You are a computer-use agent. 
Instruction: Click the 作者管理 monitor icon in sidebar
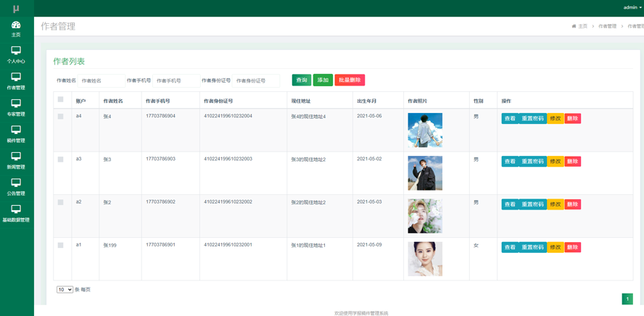coord(16,77)
